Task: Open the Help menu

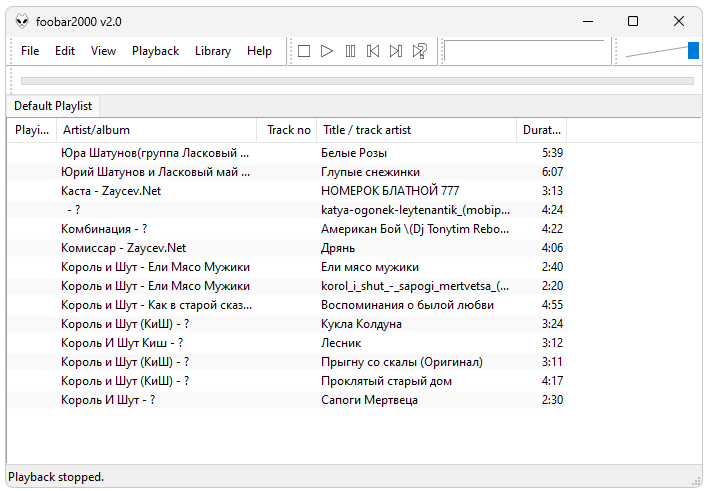Action: pyautogui.click(x=259, y=51)
